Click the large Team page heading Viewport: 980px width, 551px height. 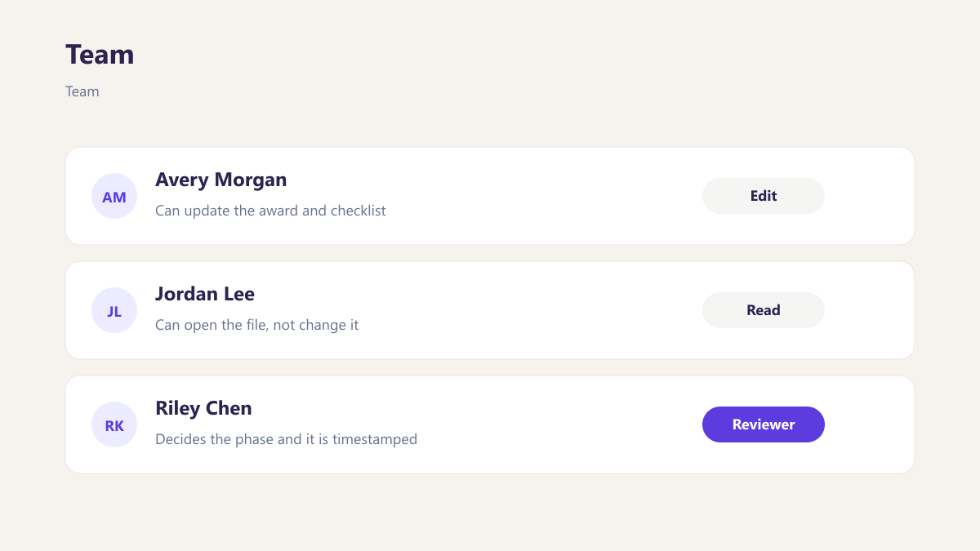tap(100, 55)
